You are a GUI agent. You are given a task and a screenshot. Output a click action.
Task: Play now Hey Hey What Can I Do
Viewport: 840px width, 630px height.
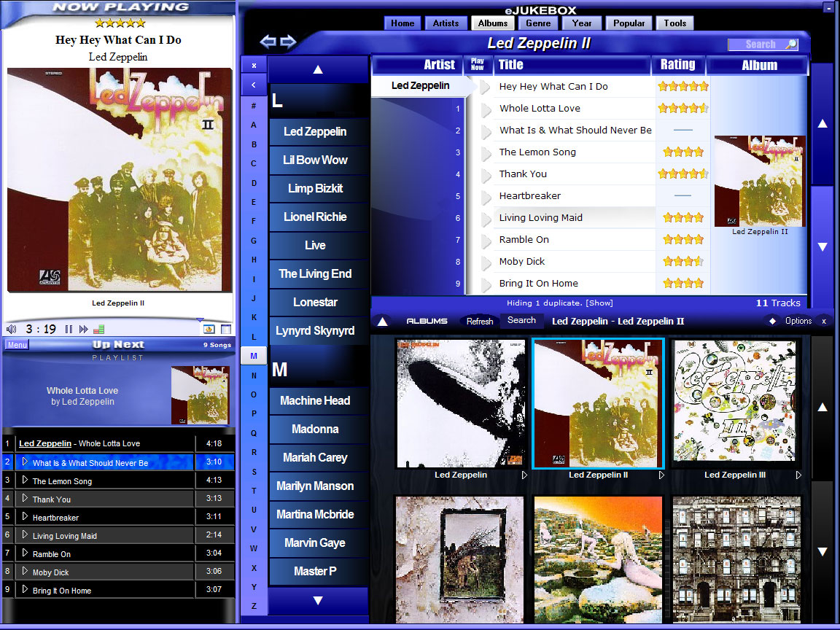[x=486, y=87]
